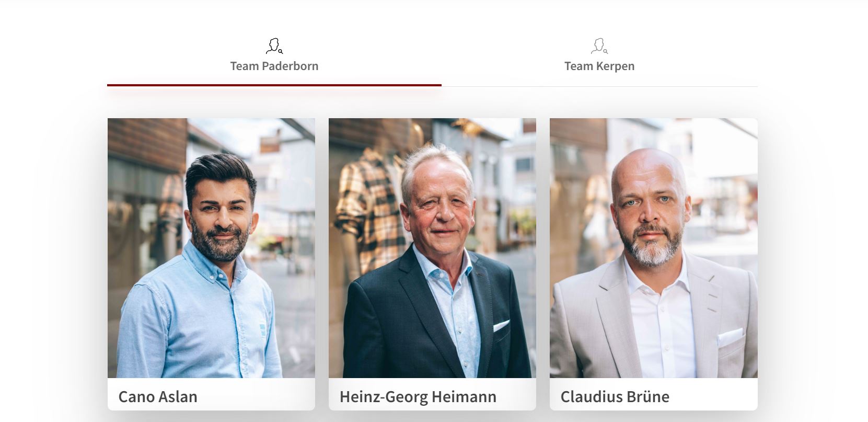Viewport: 868px width, 422px height.
Task: Open Claudius Brüne's portrait photo
Action: click(654, 248)
